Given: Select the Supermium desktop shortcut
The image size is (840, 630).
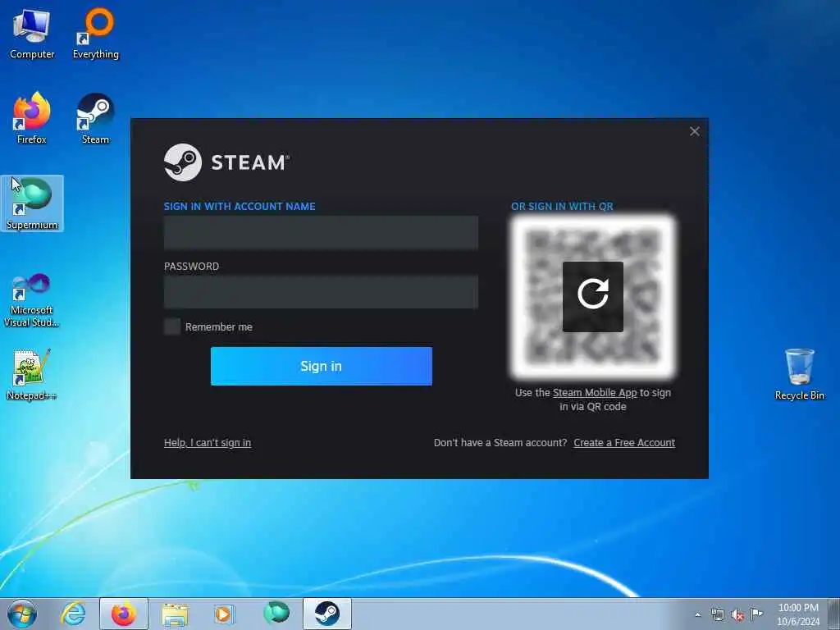Looking at the screenshot, I should click(x=32, y=203).
